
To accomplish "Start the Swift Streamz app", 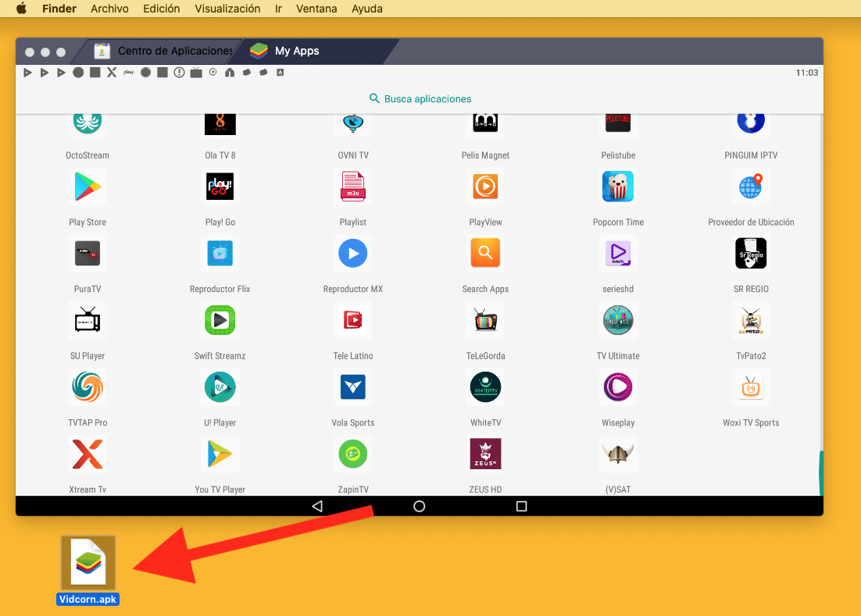I will [x=220, y=320].
